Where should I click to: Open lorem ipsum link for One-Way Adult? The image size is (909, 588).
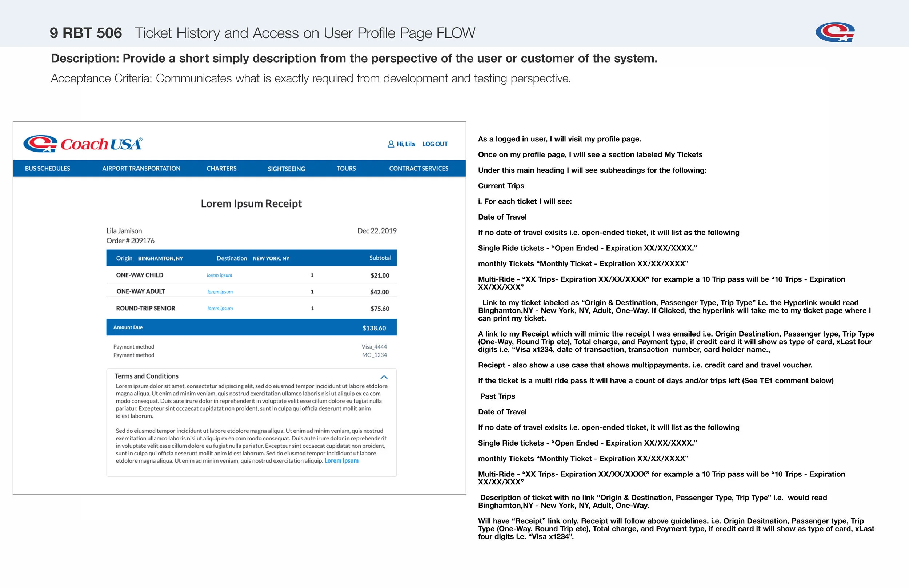coord(220,292)
